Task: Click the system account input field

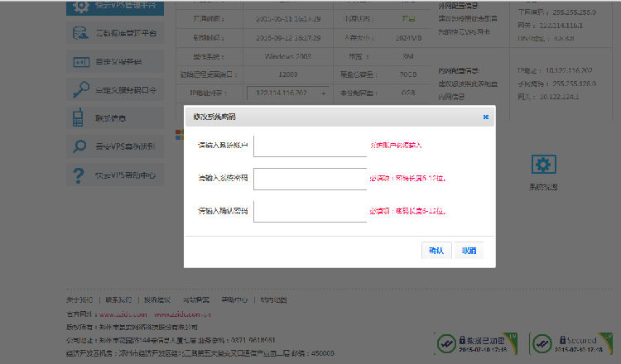Action: click(x=309, y=145)
